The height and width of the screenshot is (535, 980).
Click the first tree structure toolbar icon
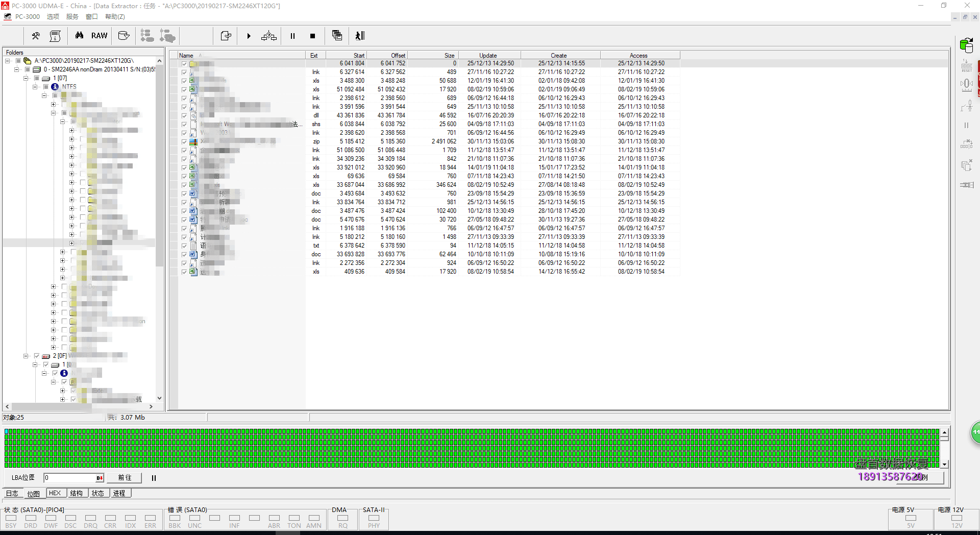[x=147, y=36]
